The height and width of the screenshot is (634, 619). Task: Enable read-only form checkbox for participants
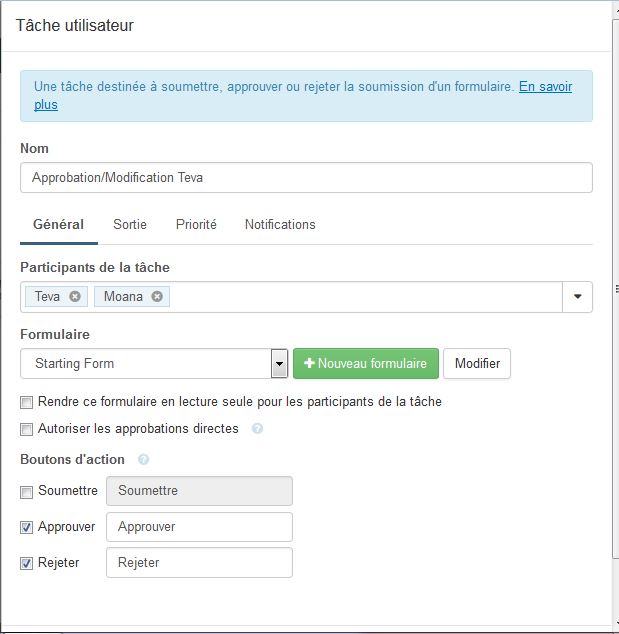point(27,402)
